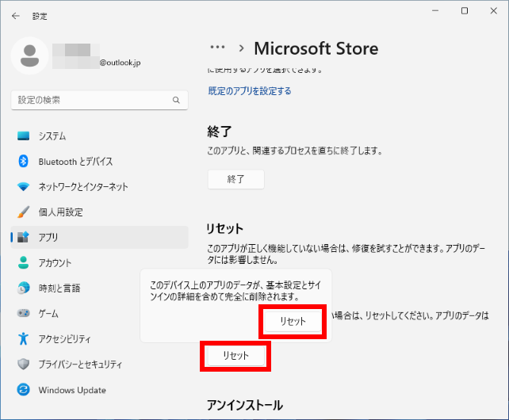Select the privacy shield icon
The image size is (509, 420).
[x=23, y=365]
